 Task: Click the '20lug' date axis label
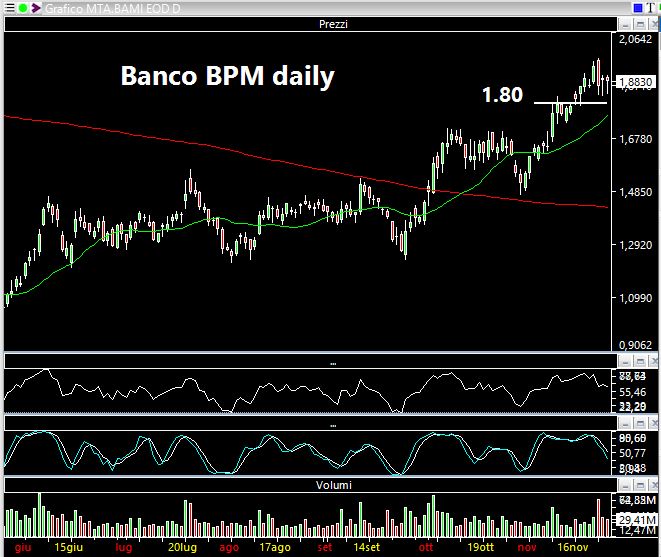[x=183, y=547]
